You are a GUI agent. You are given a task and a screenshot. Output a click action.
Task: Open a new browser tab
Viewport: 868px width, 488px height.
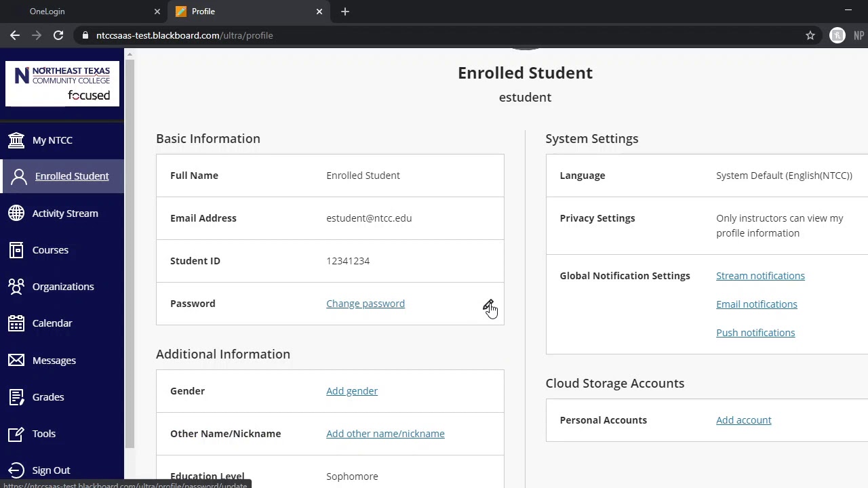coord(345,12)
